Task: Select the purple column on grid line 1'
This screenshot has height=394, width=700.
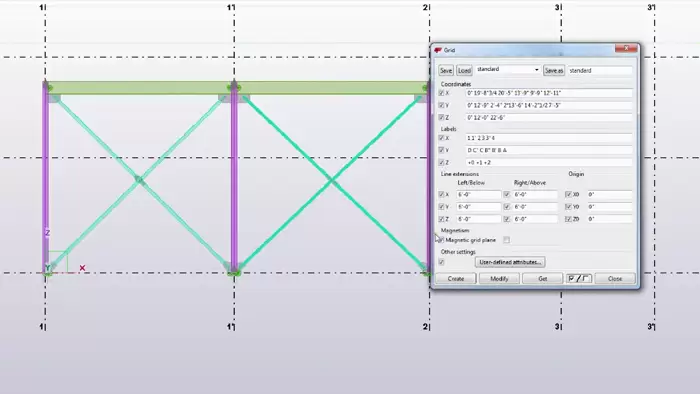Action: (x=234, y=178)
